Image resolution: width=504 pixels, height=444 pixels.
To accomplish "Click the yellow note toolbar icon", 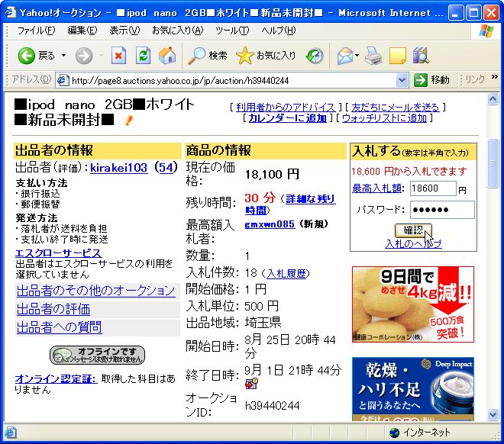I will coord(398,56).
